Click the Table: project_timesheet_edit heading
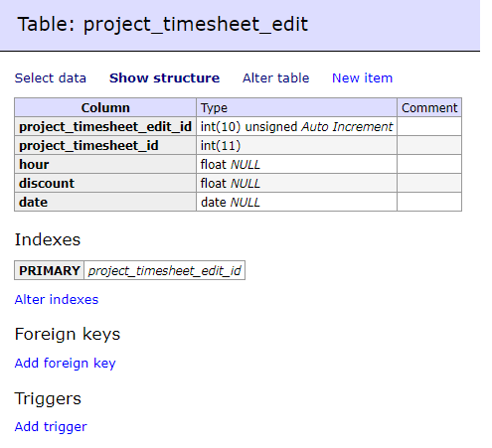This screenshot has width=492, height=448. 163,24
